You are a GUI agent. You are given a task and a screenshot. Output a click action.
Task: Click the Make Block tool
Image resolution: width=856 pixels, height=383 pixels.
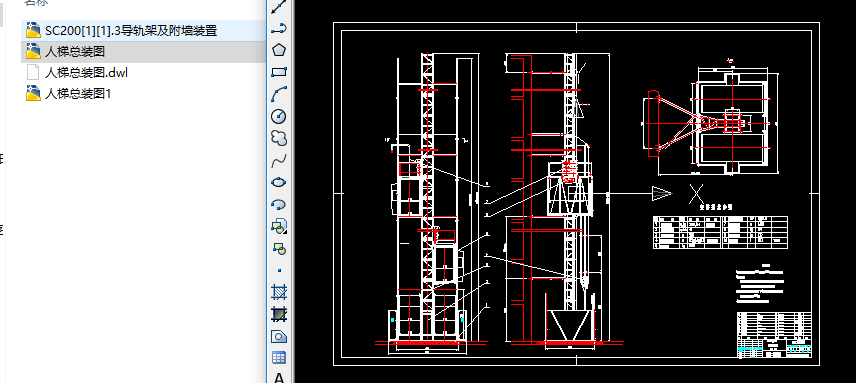tap(279, 248)
